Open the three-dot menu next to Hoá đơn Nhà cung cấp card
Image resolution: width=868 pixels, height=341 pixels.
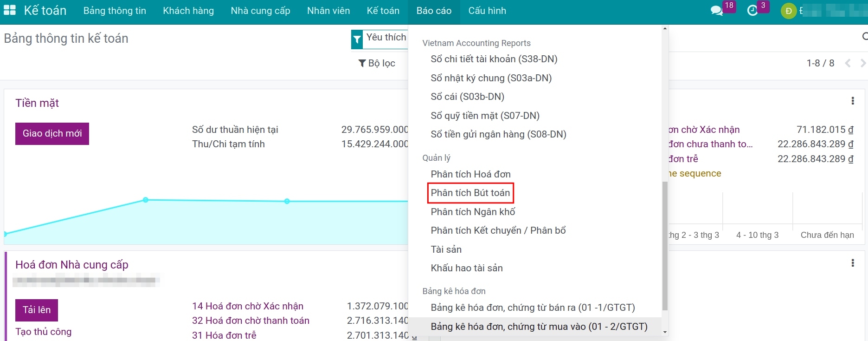coord(853,263)
